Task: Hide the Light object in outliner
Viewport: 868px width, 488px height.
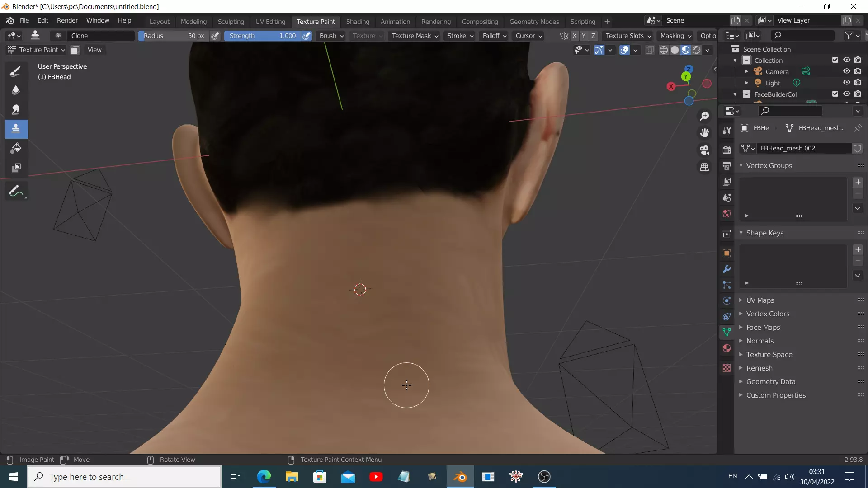Action: tap(846, 83)
